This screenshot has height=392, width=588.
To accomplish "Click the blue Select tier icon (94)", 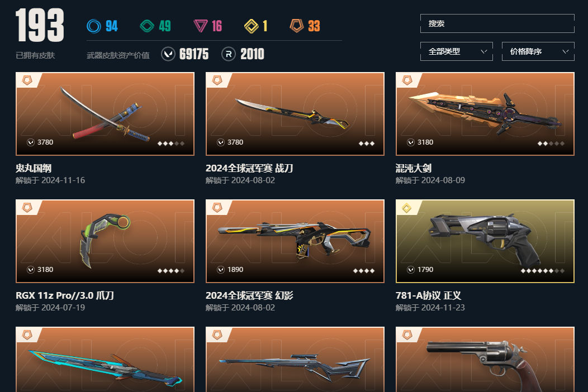I will coord(94,26).
